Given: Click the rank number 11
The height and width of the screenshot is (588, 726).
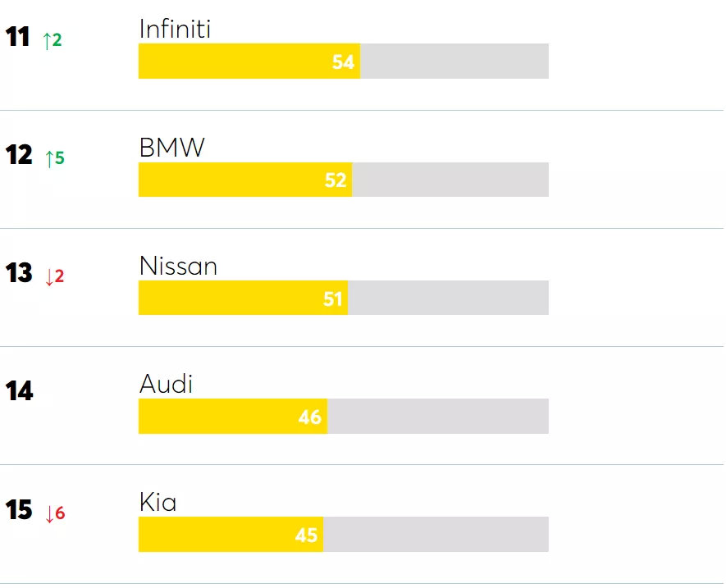Looking at the screenshot, I should click(x=17, y=37).
